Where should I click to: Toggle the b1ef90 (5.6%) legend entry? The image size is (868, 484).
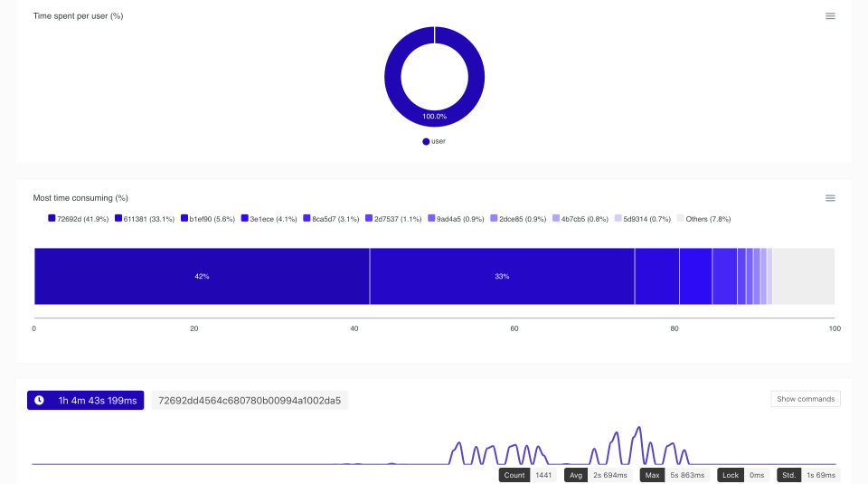click(208, 219)
